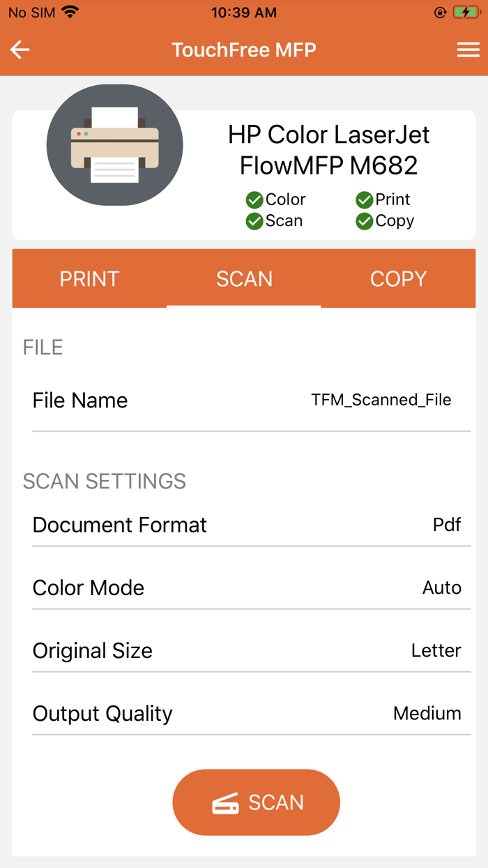Screen dimensions: 488x868
Task: Open the Document Format selector
Action: 244,525
